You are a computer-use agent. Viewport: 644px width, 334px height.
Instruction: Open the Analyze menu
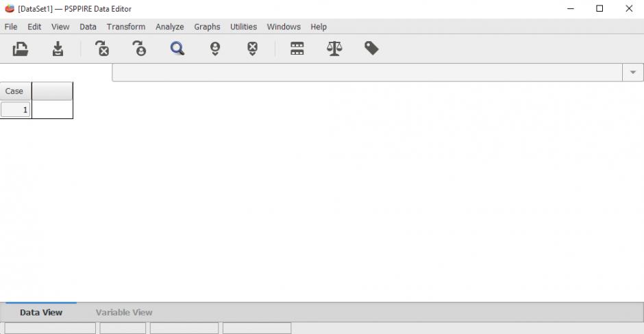(170, 27)
